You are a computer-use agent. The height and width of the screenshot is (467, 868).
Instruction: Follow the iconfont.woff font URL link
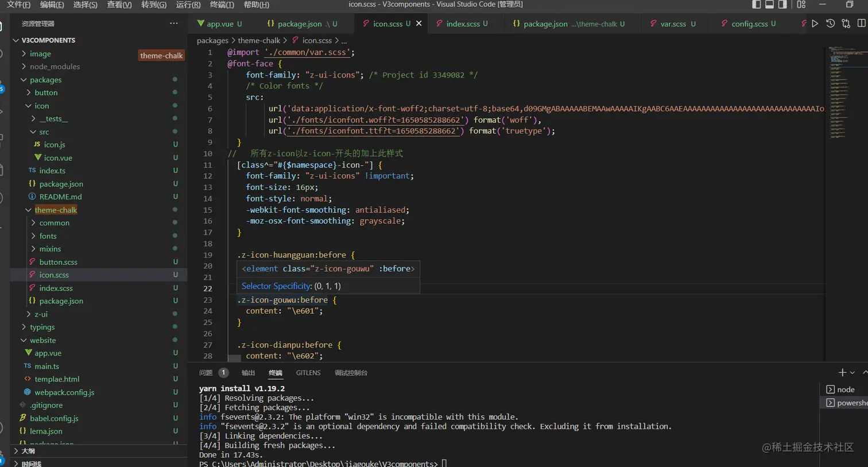point(375,120)
